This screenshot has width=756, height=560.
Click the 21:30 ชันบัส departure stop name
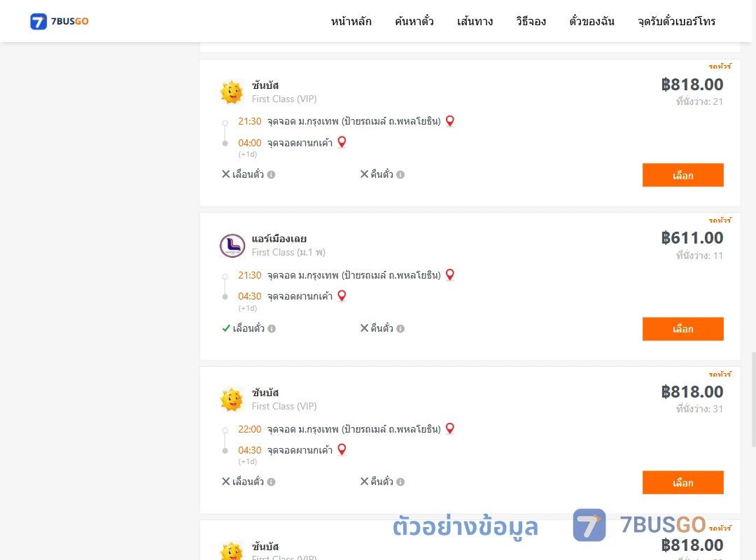[x=354, y=121]
